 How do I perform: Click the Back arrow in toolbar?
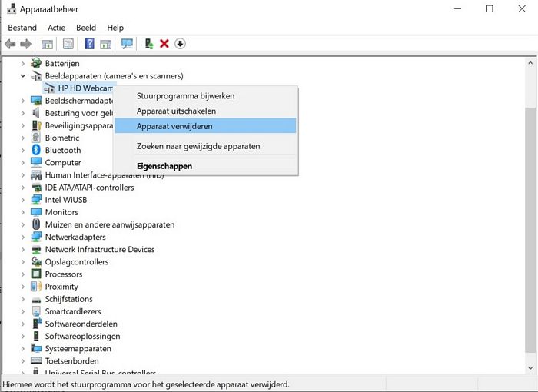click(x=10, y=44)
